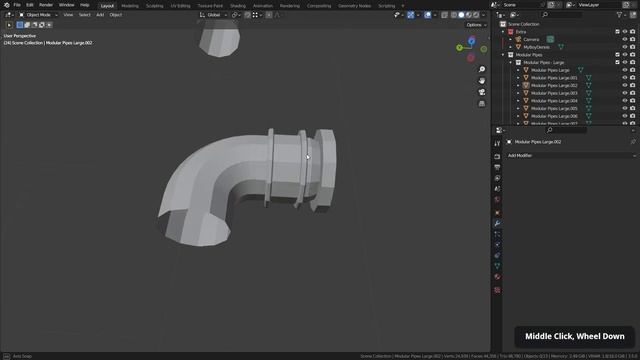Open viewport Add menu

point(100,15)
